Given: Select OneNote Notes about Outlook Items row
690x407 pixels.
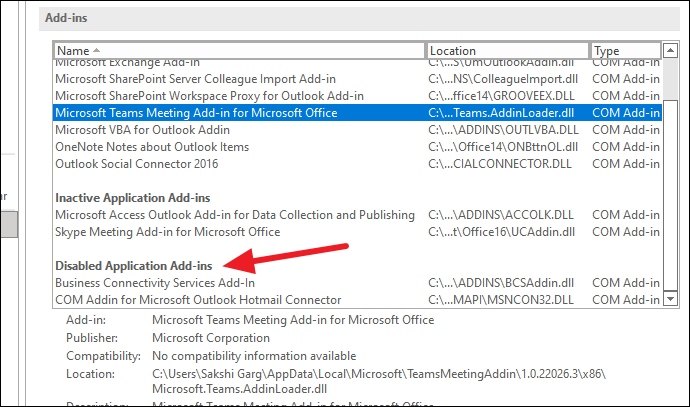Looking at the screenshot, I should point(357,147).
